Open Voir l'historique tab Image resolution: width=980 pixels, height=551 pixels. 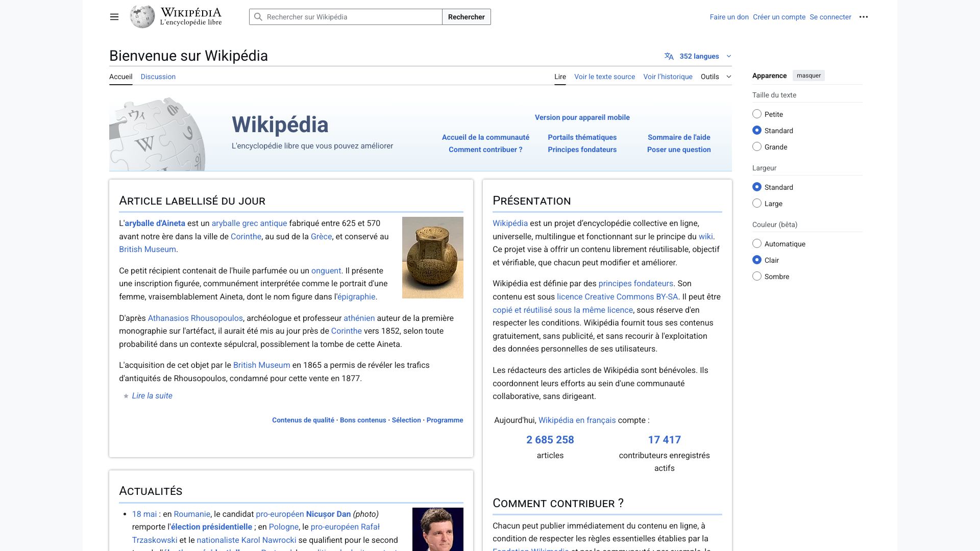tap(668, 77)
